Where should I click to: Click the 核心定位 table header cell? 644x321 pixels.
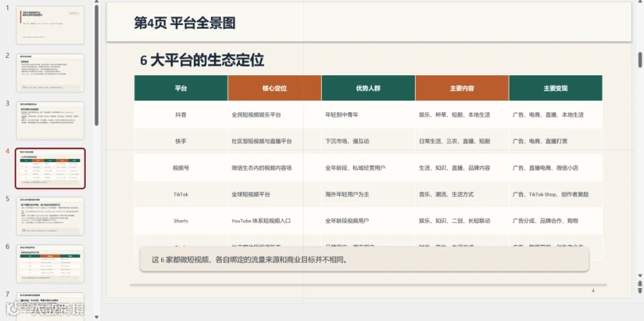[274, 88]
